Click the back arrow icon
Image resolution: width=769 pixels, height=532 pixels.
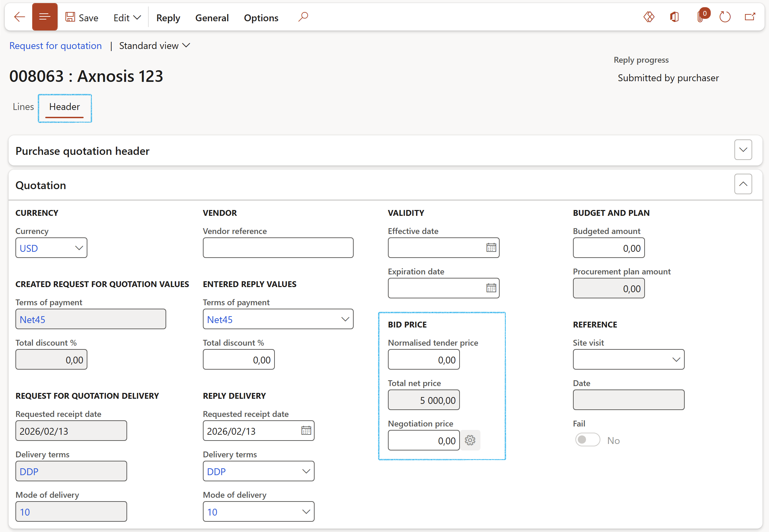(20, 17)
